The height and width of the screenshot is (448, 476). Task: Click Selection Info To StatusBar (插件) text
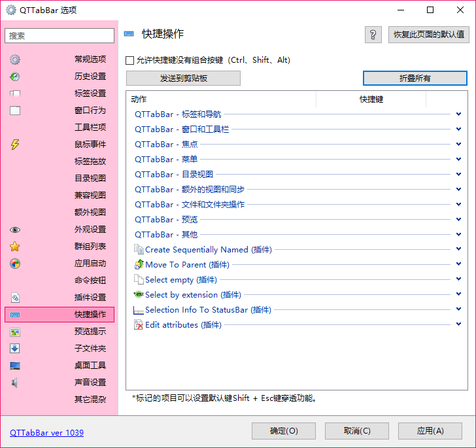point(208,310)
